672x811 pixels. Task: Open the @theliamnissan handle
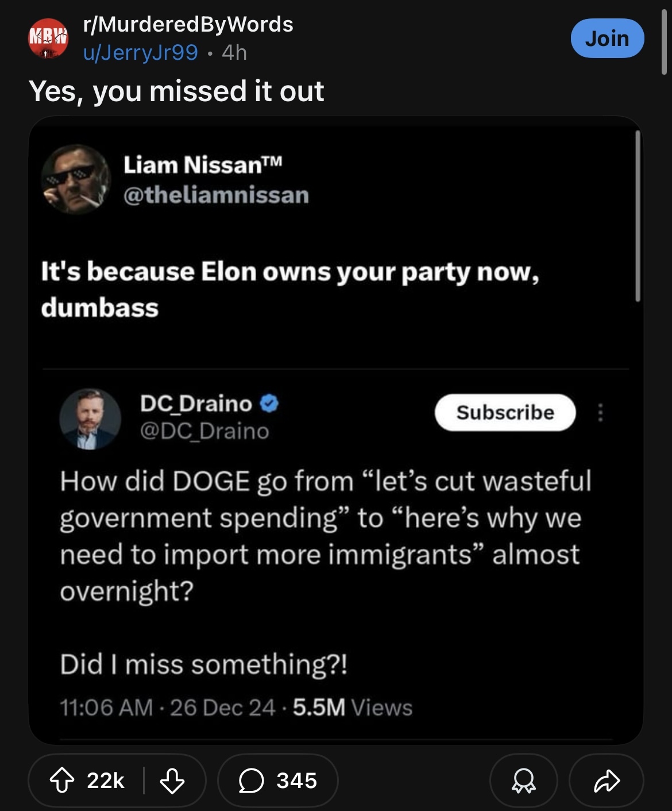coord(216,195)
